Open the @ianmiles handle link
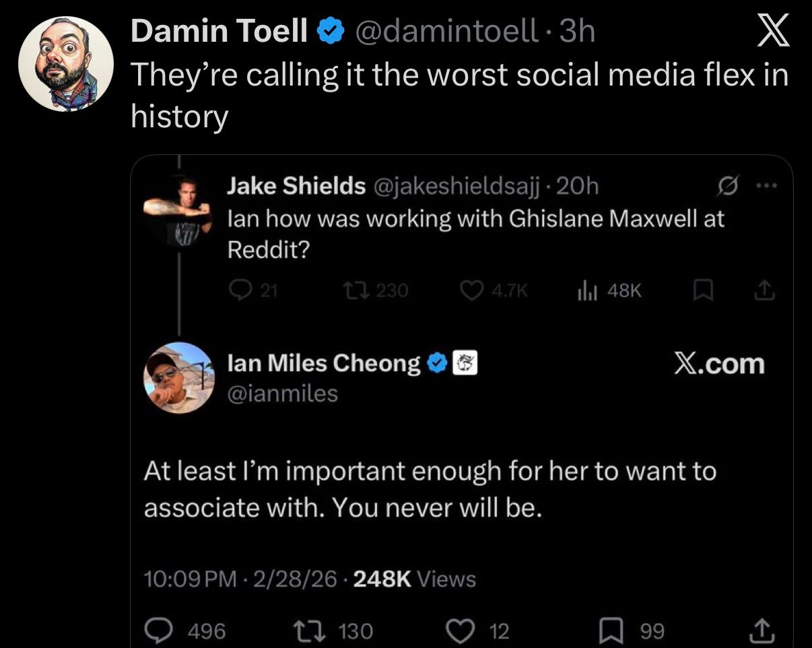The height and width of the screenshot is (648, 812). click(283, 393)
